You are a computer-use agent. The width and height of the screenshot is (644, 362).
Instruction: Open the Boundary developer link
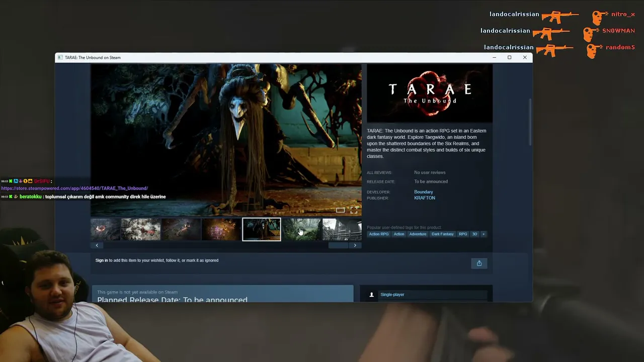coord(424,192)
